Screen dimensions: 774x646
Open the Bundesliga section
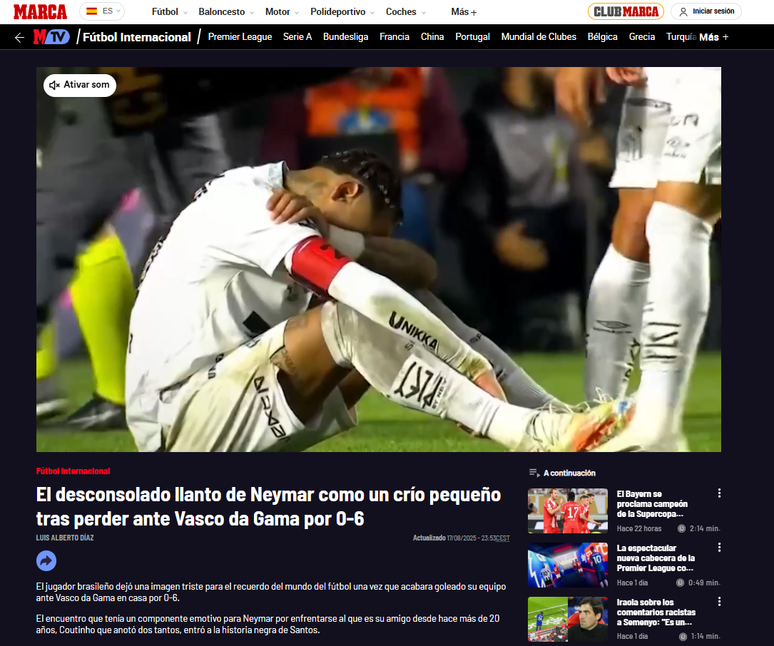tap(346, 37)
